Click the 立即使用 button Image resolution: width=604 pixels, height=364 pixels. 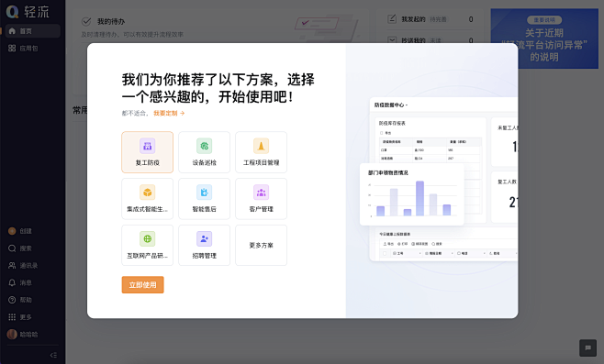tap(142, 285)
